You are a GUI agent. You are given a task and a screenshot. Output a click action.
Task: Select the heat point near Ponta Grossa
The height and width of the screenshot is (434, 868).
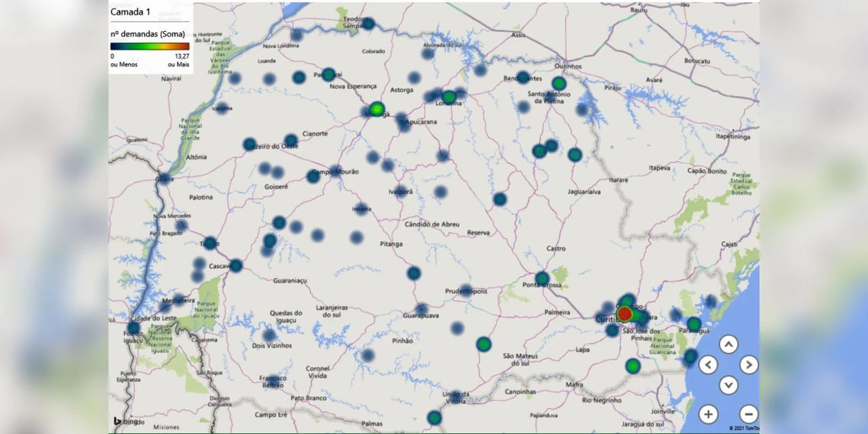tap(542, 278)
